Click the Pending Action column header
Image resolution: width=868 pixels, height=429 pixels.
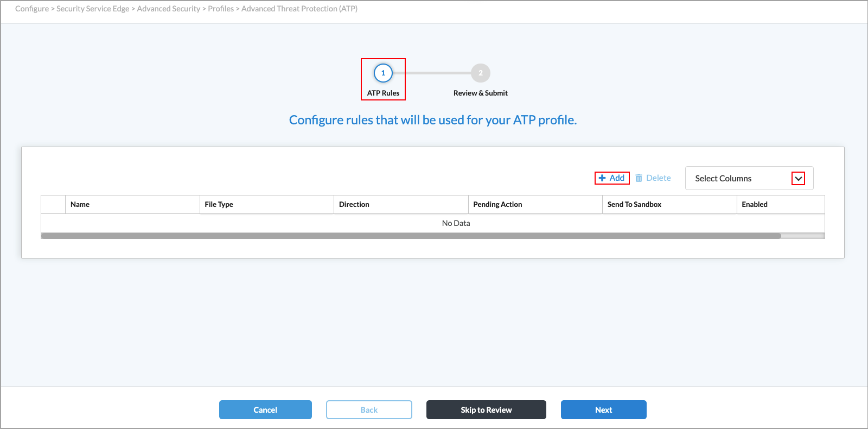(497, 205)
